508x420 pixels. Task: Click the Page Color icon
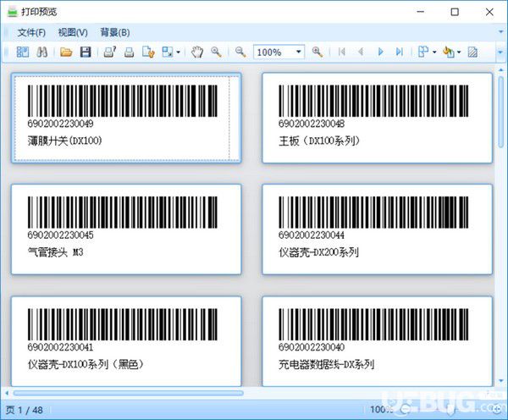[449, 52]
